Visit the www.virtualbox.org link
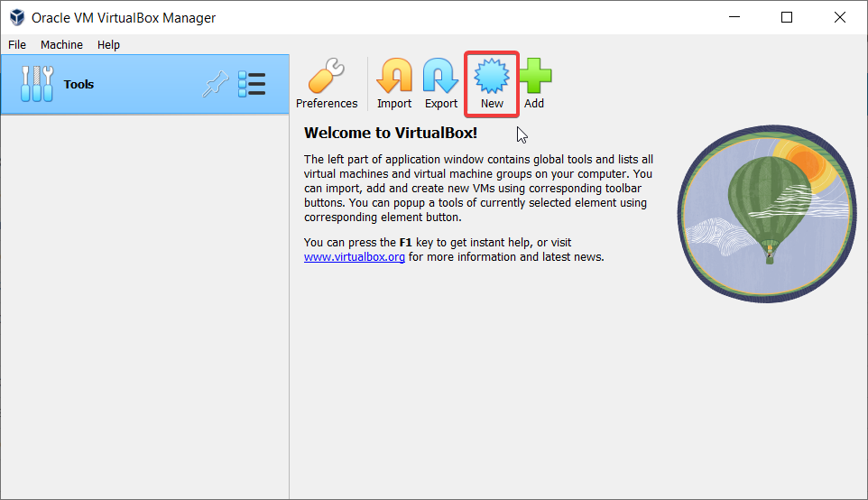868x500 pixels. 354,257
